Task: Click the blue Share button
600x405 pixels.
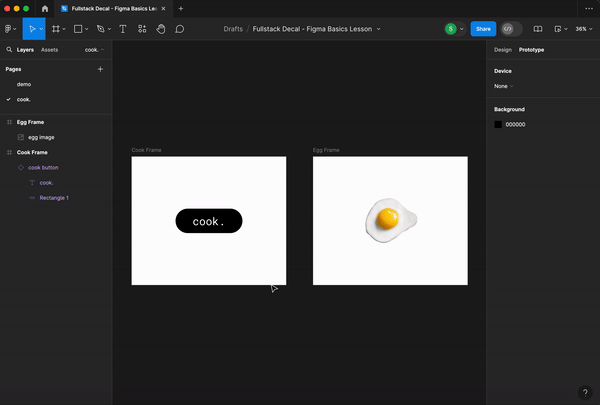Action: [483, 29]
